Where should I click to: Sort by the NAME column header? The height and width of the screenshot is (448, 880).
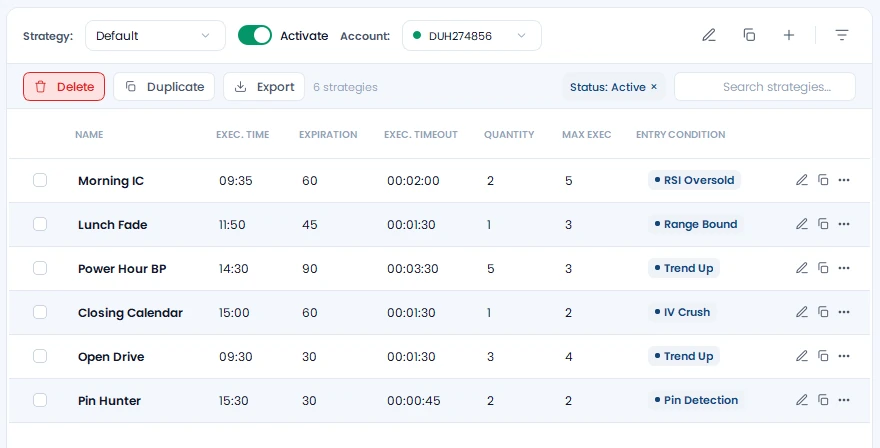pyautogui.click(x=89, y=135)
